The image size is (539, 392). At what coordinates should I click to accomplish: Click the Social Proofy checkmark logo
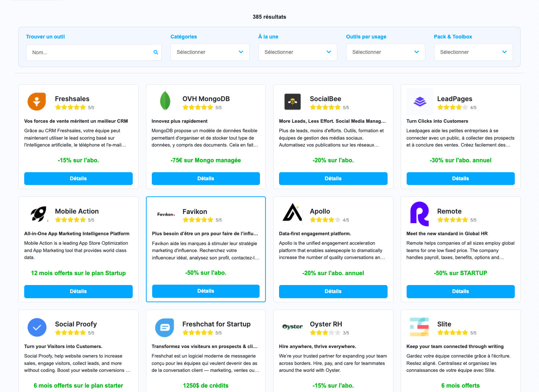point(37,327)
